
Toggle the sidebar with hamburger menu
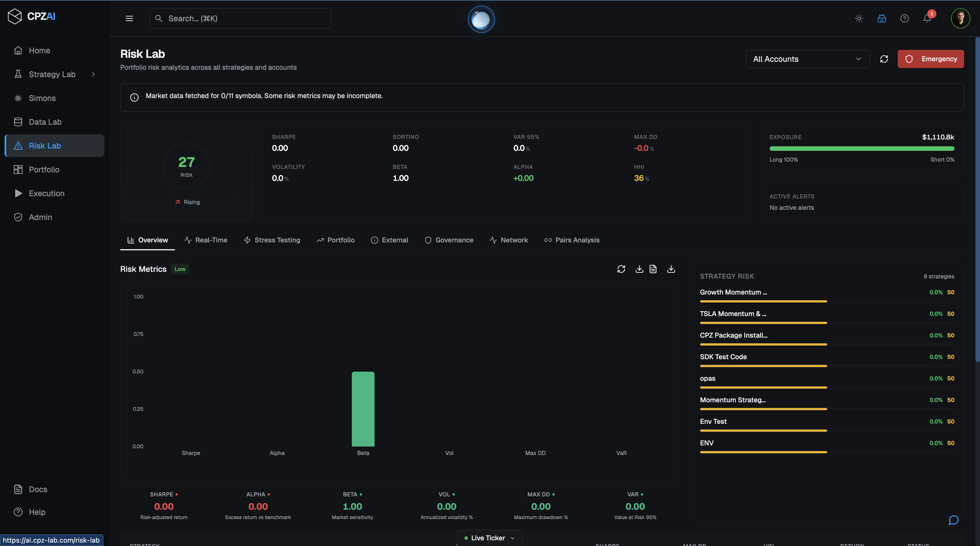129,18
